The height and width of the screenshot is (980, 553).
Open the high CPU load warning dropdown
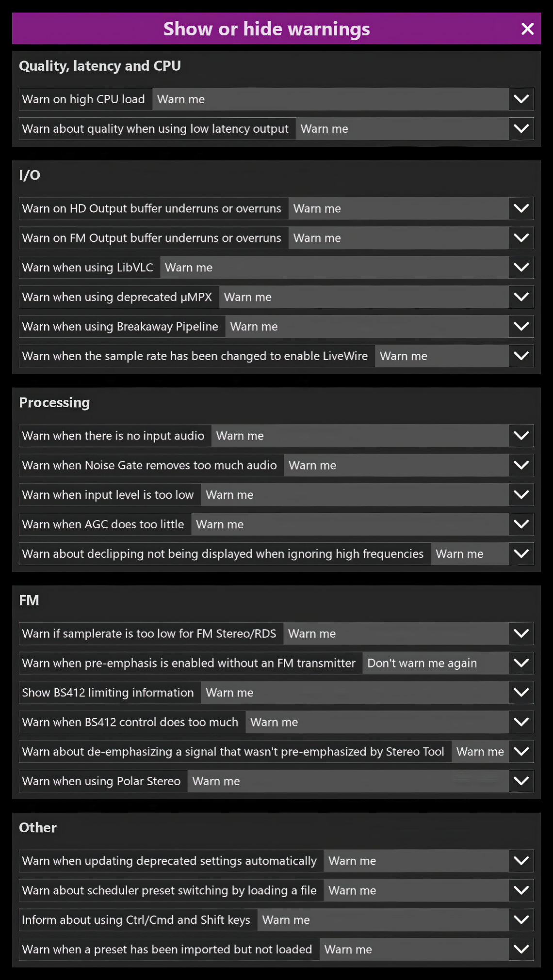521,99
